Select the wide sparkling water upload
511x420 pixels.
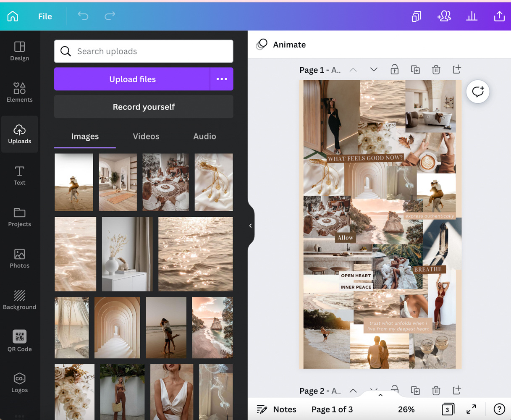click(196, 254)
